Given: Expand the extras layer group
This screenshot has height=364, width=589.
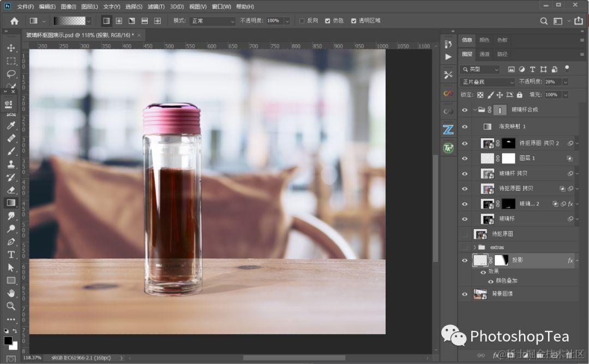Looking at the screenshot, I should click(x=475, y=247).
